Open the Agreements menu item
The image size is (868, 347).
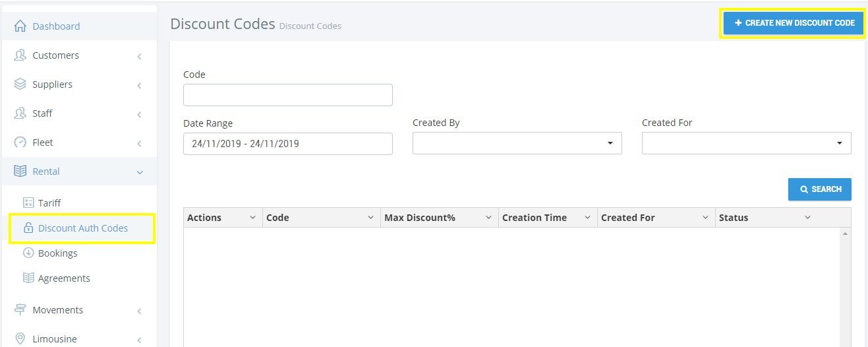pos(64,278)
